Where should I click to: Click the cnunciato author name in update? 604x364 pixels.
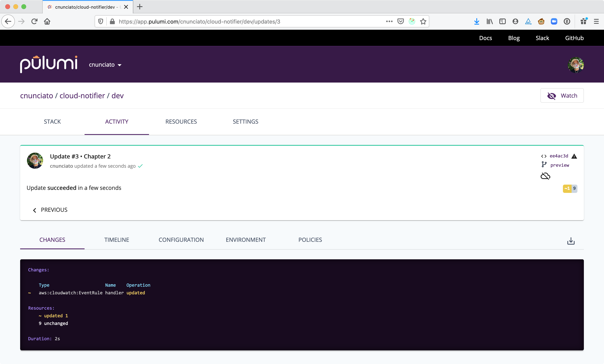61,166
